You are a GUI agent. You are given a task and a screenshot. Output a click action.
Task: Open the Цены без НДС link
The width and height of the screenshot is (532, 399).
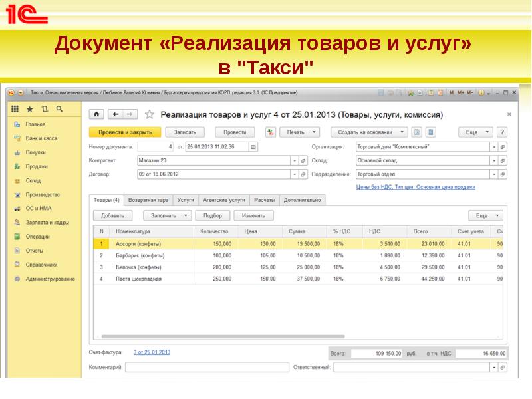tap(416, 187)
